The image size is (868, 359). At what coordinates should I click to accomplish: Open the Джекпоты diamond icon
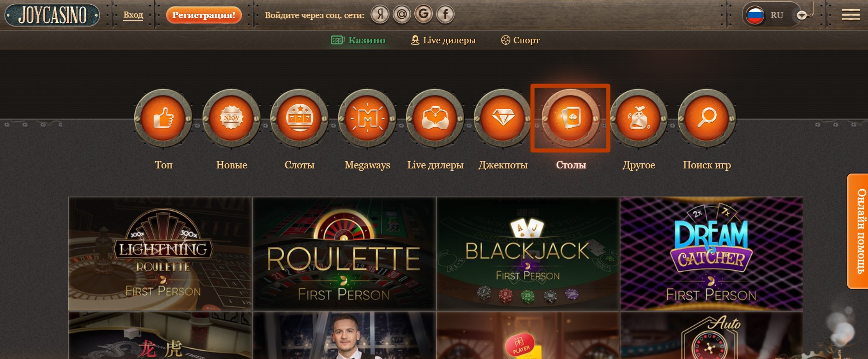[503, 119]
